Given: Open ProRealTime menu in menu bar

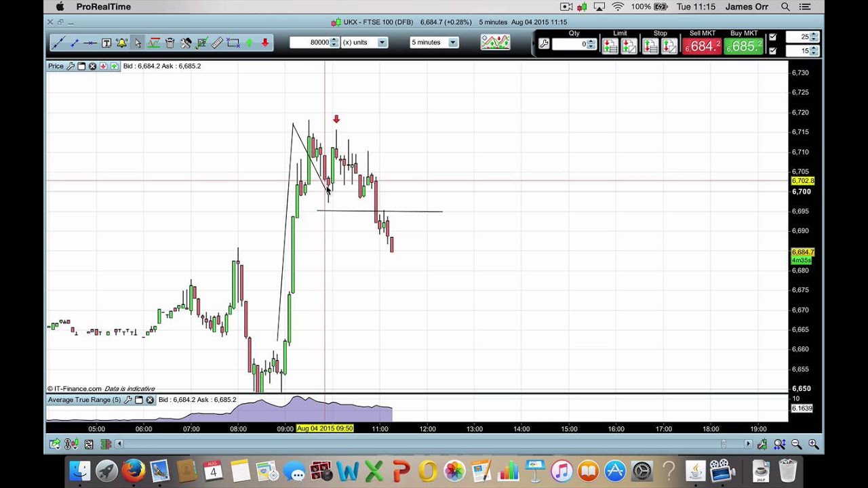Looking at the screenshot, I should tap(104, 7).
